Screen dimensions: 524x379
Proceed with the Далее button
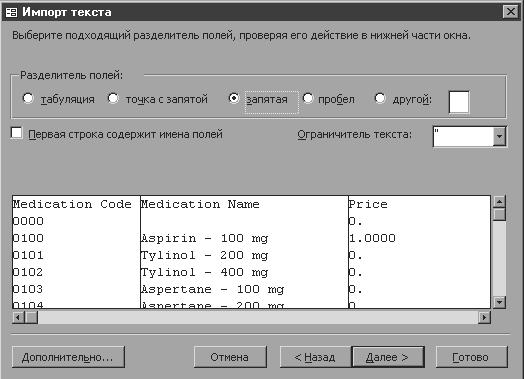pos(388,357)
